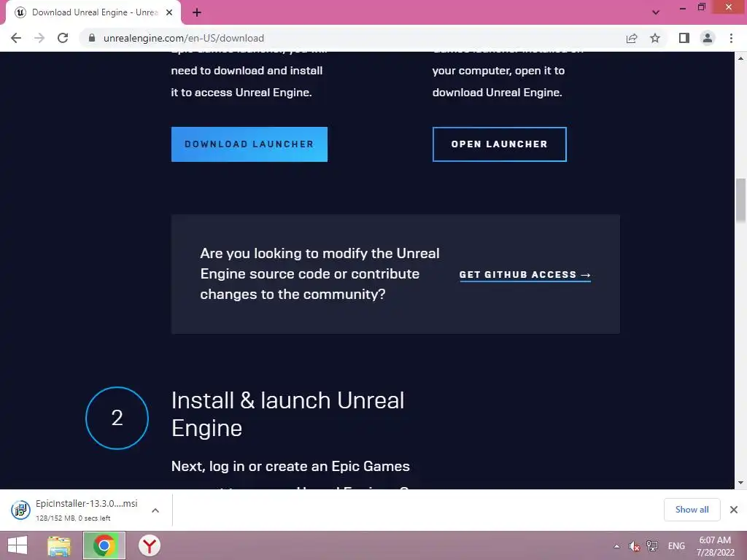Open the Chrome profile menu
Screen dimensions: 747x560
coord(708,38)
